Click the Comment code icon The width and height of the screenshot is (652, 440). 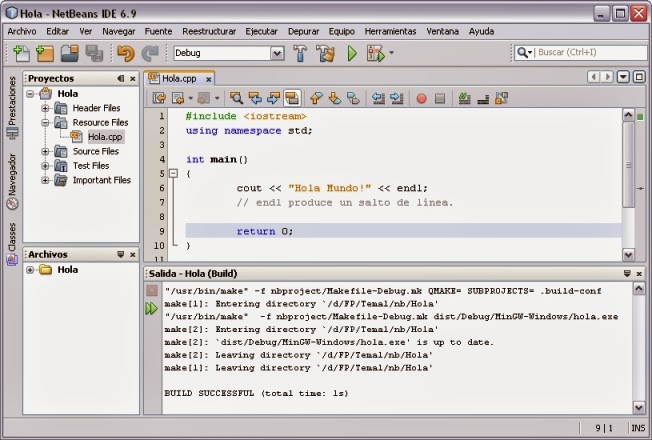(x=464, y=98)
